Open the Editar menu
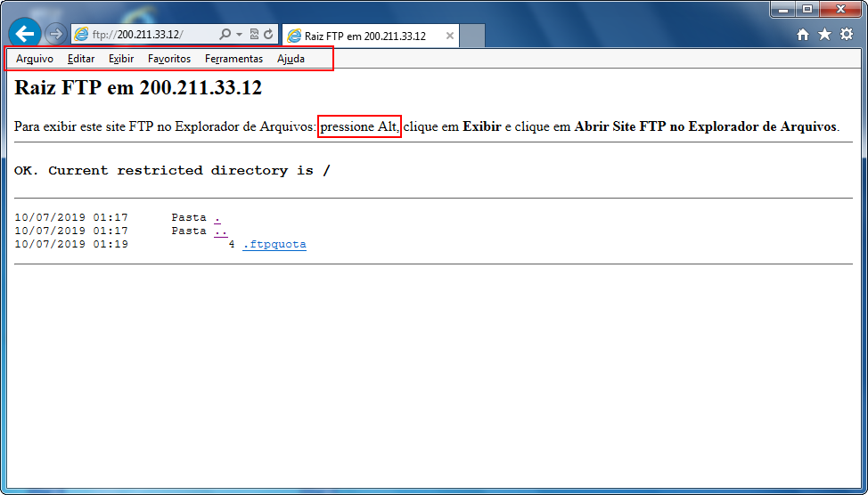 click(x=81, y=59)
